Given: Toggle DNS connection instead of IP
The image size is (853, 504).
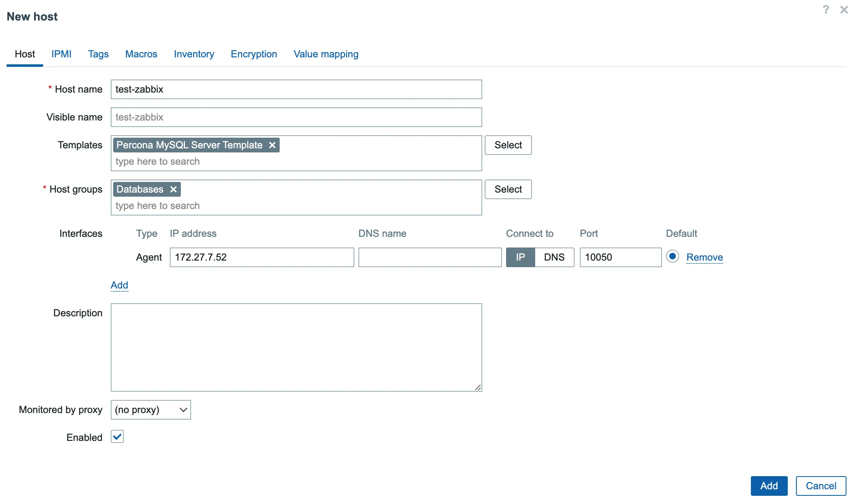Looking at the screenshot, I should point(553,257).
